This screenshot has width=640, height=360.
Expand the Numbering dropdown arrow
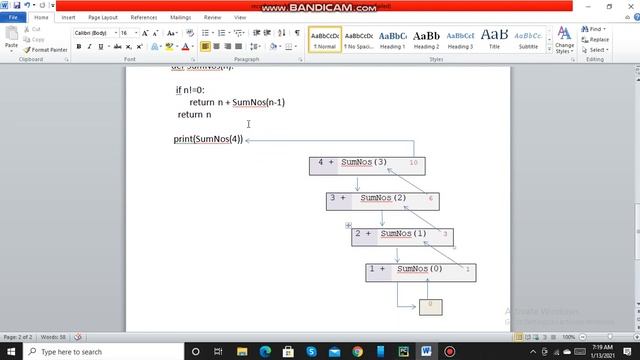pos(229,33)
